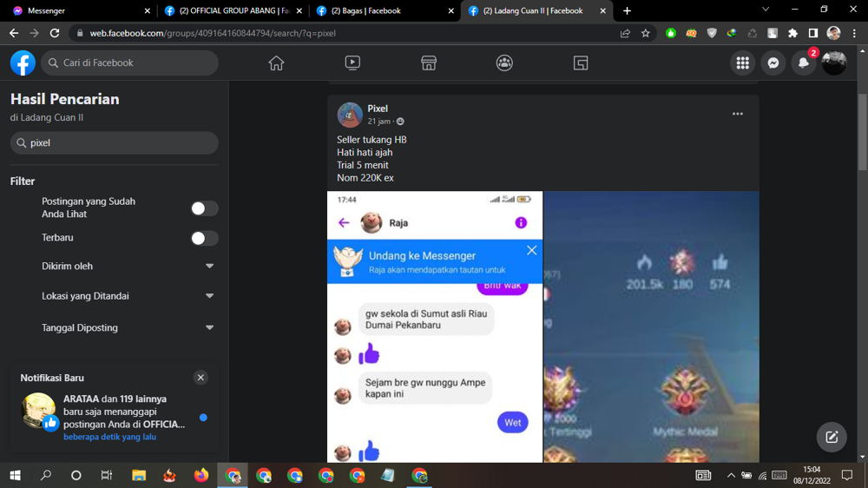Open the game stats screenshot on the right
Viewport: 868px width, 488px height.
(652, 326)
